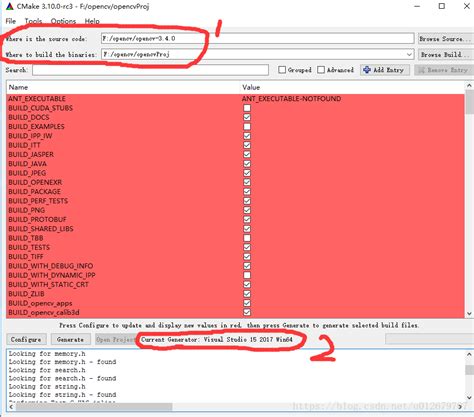Uncheck the BUILD_PACKAGE checkbox
The height and width of the screenshot is (417, 474).
tap(247, 192)
